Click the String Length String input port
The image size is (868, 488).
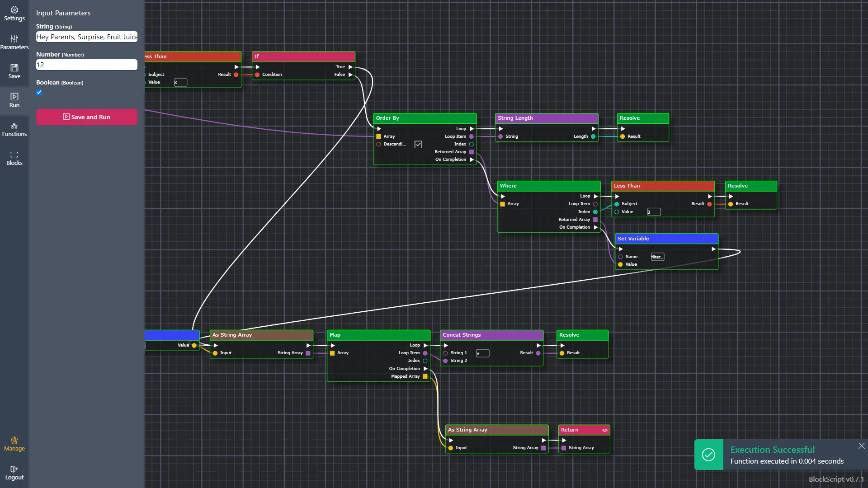click(500, 136)
